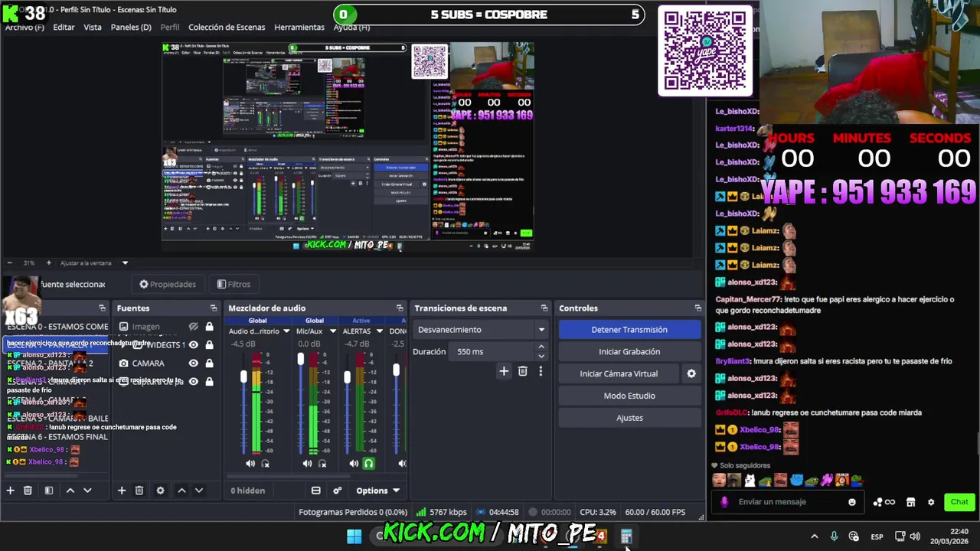Hide the CAMARA source

(x=194, y=364)
